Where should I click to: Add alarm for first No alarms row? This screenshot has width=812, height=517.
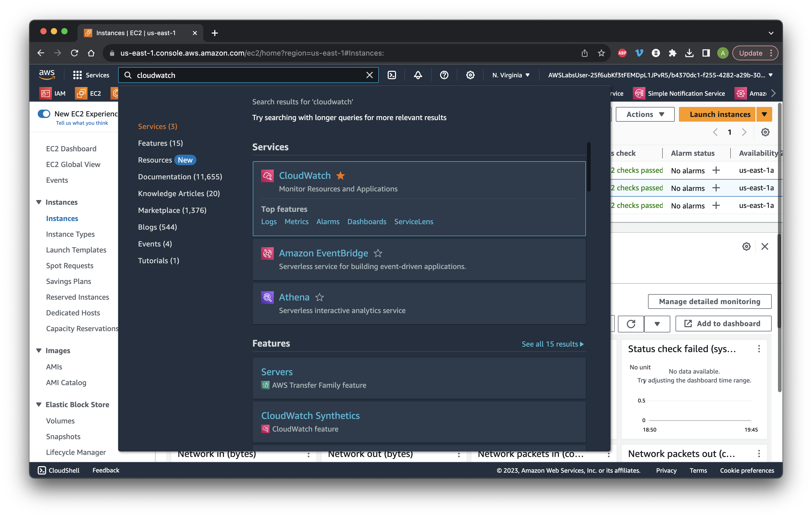(716, 170)
